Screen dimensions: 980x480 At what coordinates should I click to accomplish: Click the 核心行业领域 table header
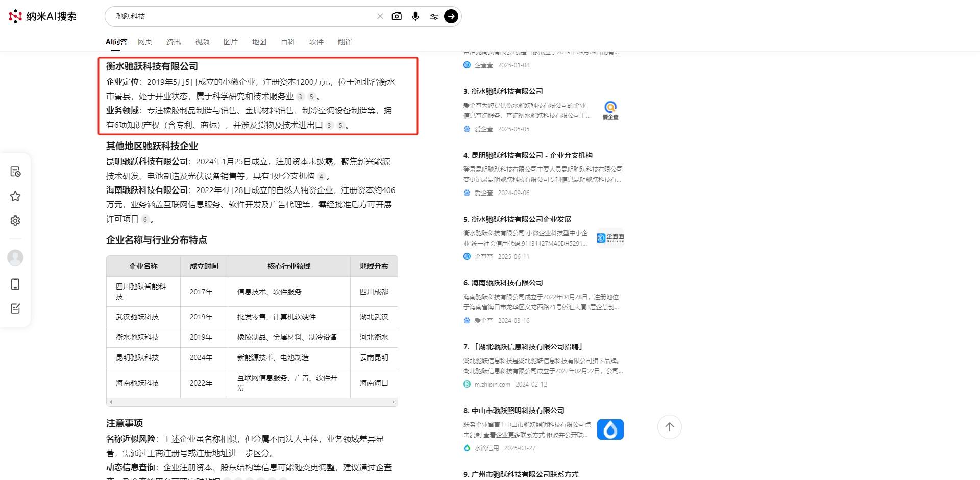(289, 266)
